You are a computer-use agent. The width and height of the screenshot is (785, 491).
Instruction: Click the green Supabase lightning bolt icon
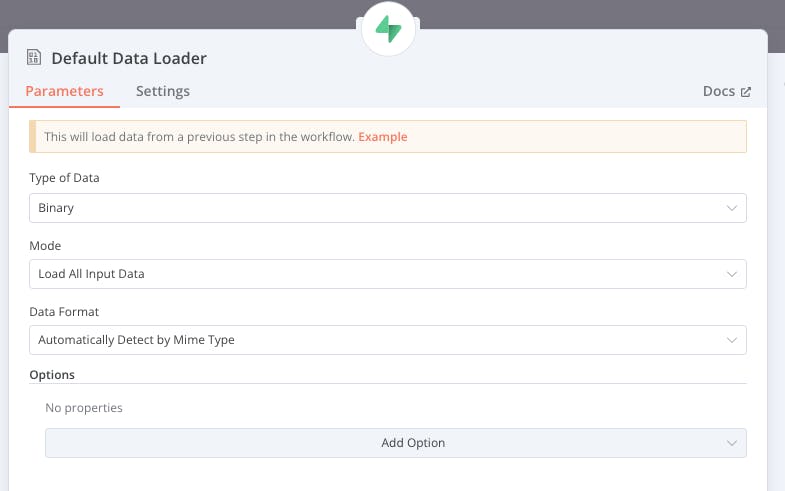coord(388,31)
